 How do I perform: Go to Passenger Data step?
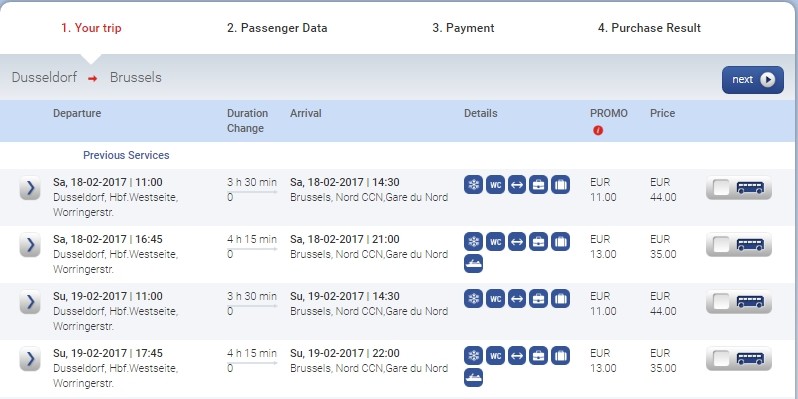[x=277, y=28]
